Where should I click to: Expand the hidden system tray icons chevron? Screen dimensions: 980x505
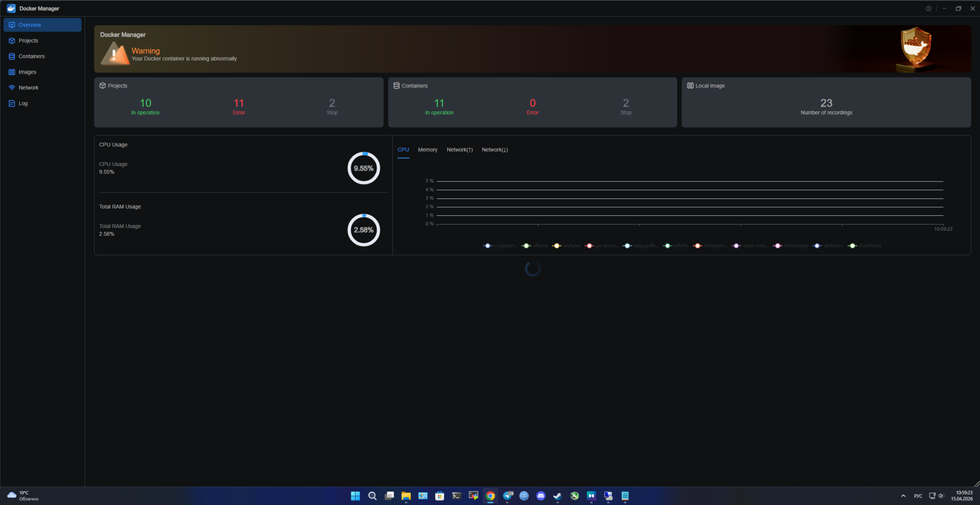pyautogui.click(x=903, y=496)
